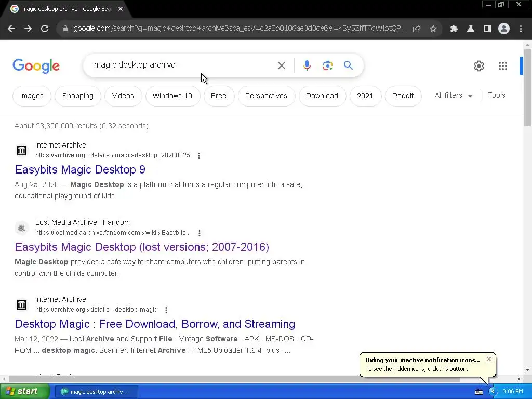Open options for Easybits Magic Desktop 9 result
Viewport: 532px width, 399px height.
tap(199, 156)
